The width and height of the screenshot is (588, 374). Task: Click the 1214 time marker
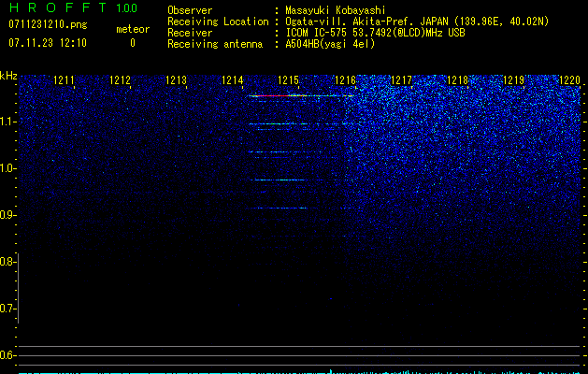pos(232,79)
